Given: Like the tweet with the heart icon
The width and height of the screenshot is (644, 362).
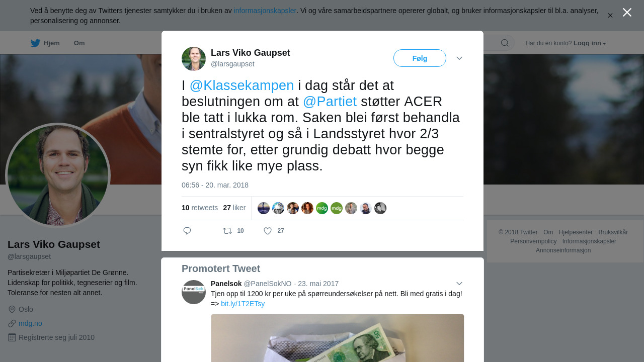Looking at the screenshot, I should coord(268,231).
